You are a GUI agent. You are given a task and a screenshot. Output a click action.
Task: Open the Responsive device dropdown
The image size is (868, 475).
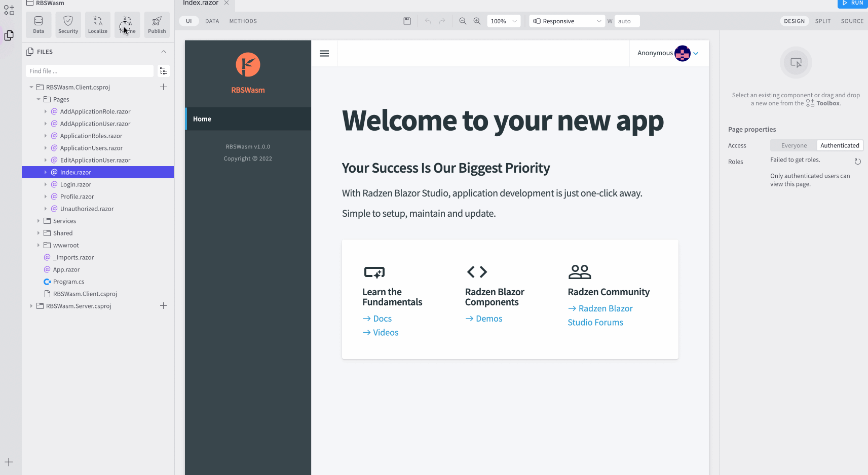(x=566, y=21)
